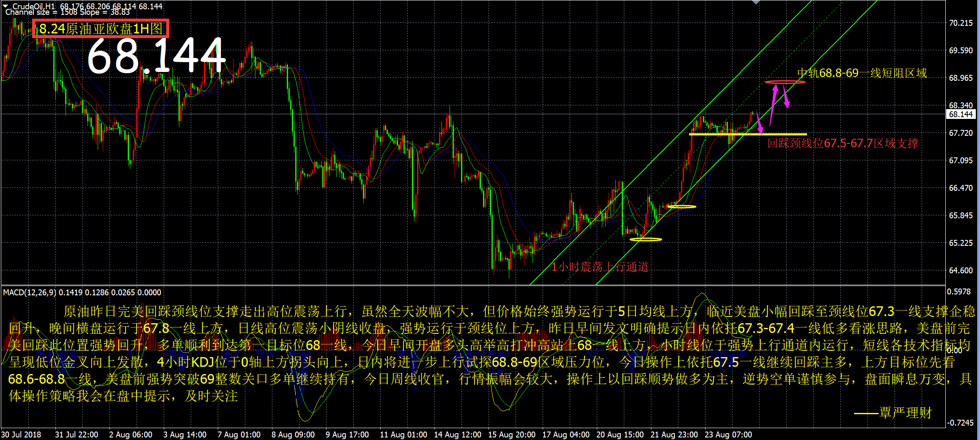Click the 0.5978 value on MACD scale
This screenshot has height=440, width=980.
click(959, 291)
